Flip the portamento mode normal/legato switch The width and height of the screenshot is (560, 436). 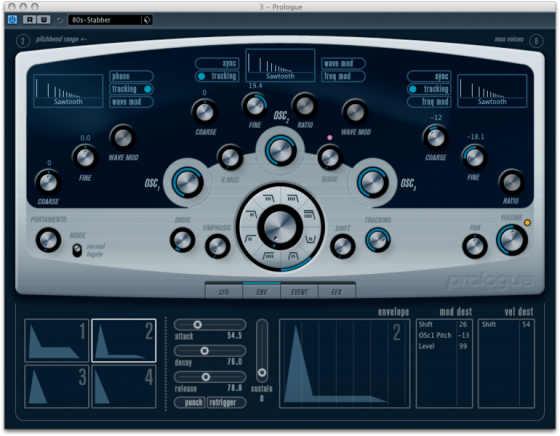(x=77, y=250)
